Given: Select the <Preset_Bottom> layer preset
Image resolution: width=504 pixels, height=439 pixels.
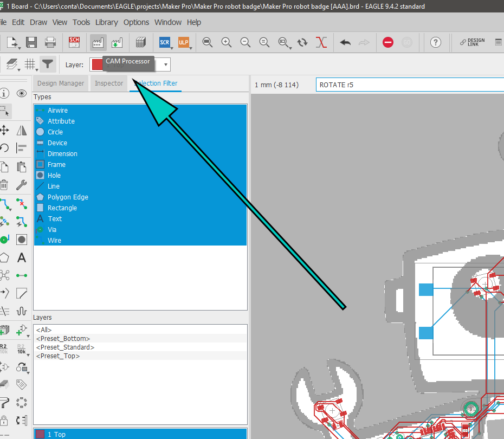Looking at the screenshot, I should pyautogui.click(x=63, y=339).
